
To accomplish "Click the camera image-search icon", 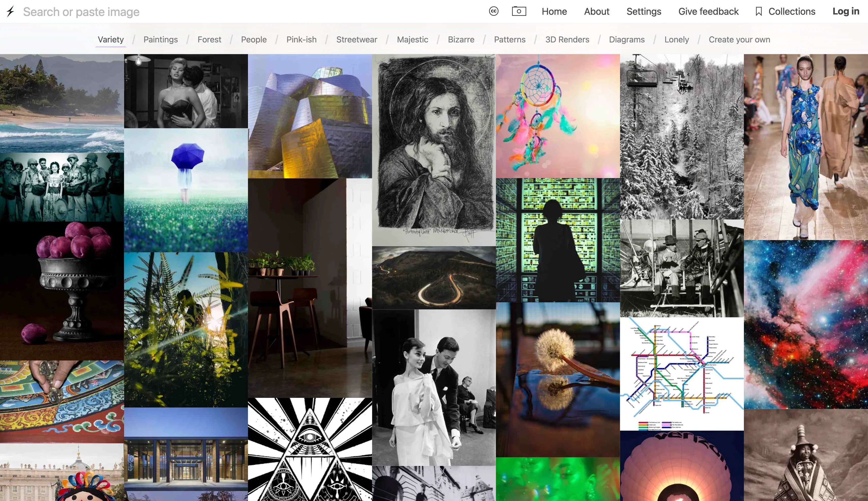I will pyautogui.click(x=519, y=11).
